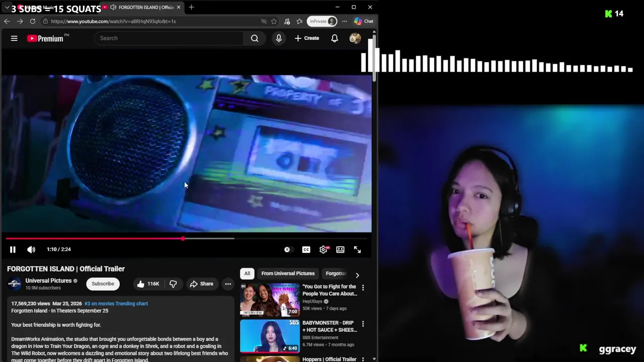Open options for the BABYMONSTER video
644x362 pixels.
click(x=363, y=324)
